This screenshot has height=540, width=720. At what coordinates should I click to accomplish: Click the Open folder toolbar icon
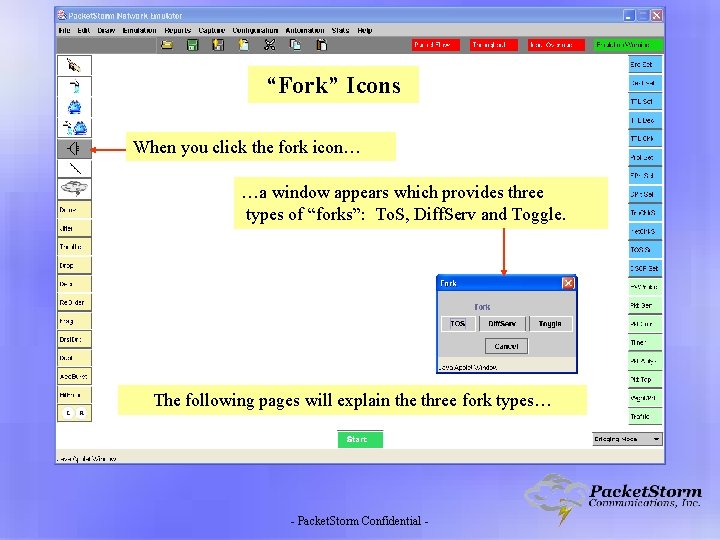(x=167, y=45)
